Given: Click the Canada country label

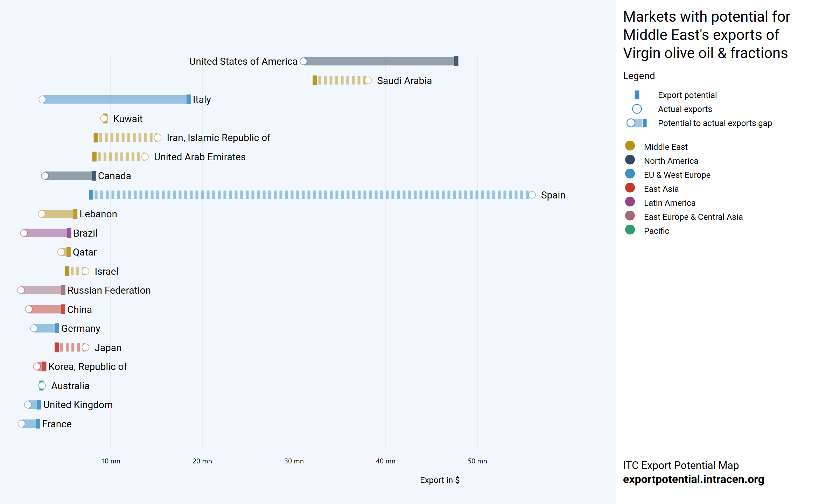Looking at the screenshot, I should tap(114, 176).
